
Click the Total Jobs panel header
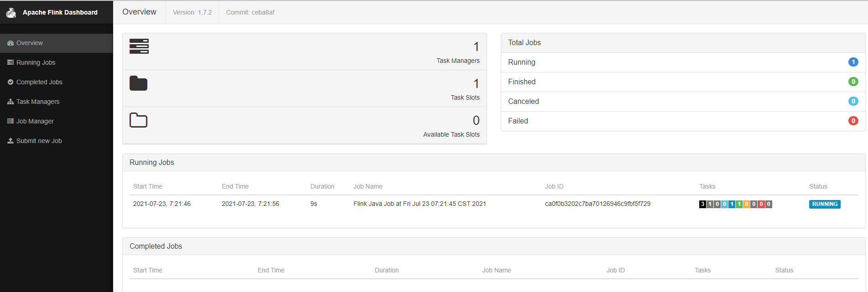(x=683, y=43)
